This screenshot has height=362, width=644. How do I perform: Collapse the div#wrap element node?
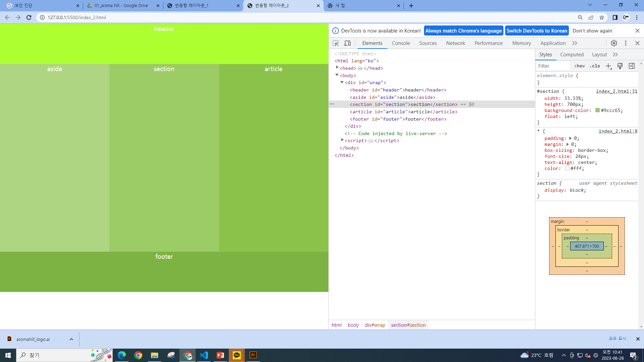click(342, 82)
